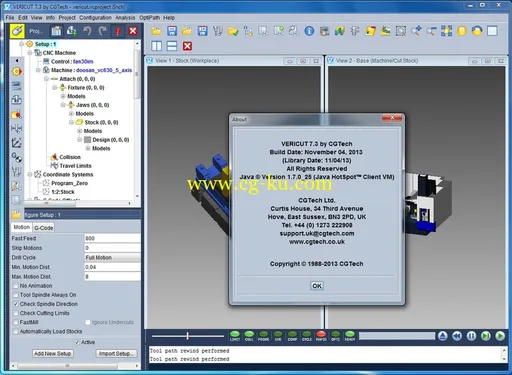Click the redo arrow in project panel

103,31
